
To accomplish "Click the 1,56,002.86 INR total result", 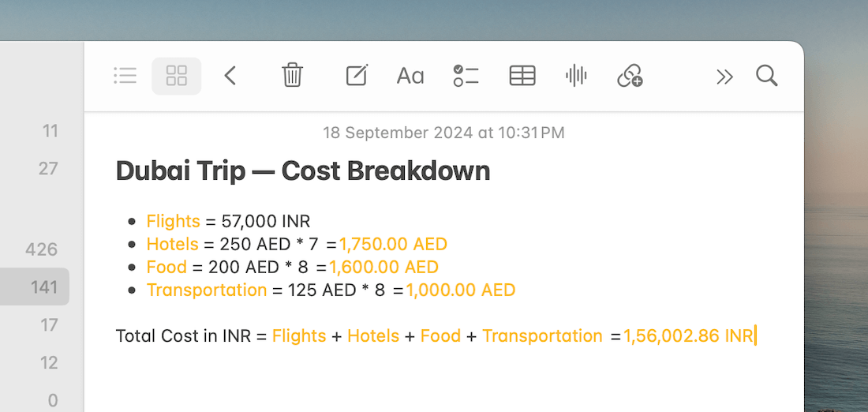I will (688, 336).
